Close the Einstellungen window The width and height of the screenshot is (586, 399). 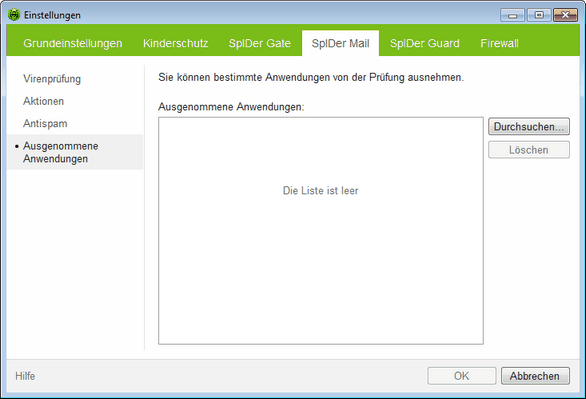[x=565, y=15]
